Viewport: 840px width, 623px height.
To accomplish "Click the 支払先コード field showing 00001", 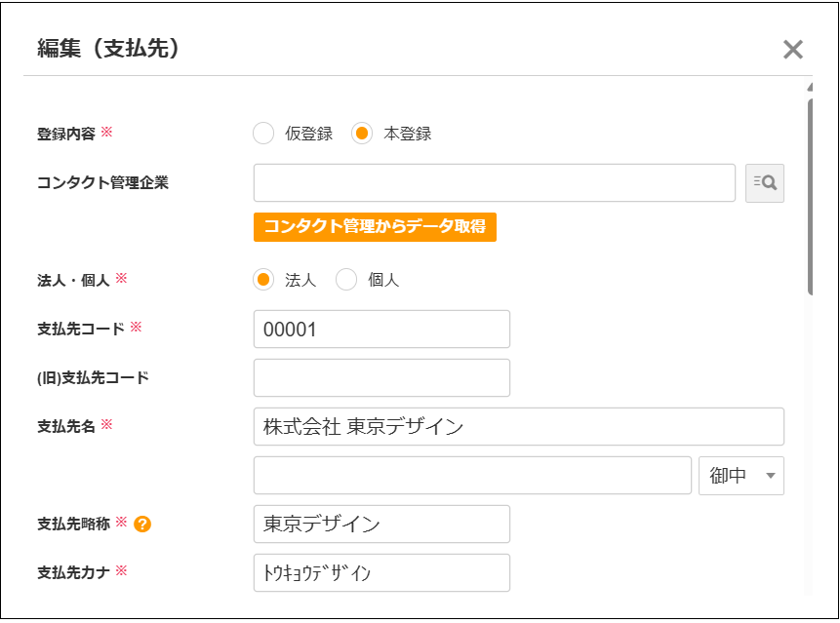I will pos(380,329).
